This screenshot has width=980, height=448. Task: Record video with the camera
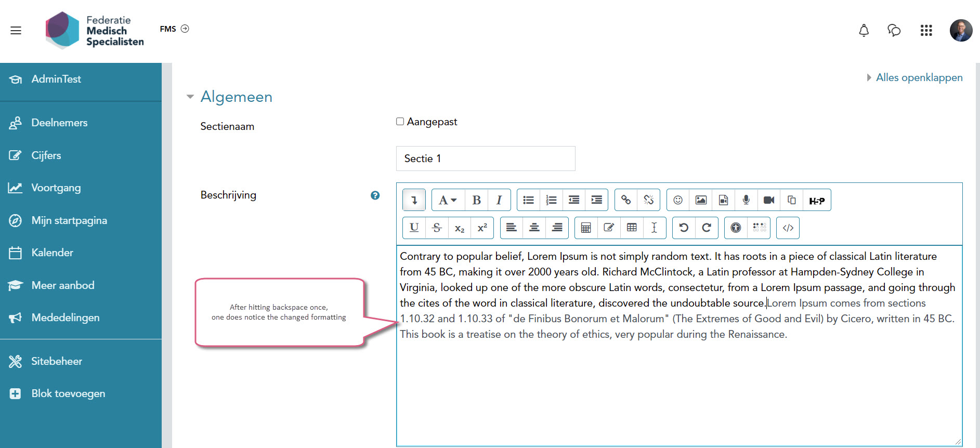[x=769, y=200]
